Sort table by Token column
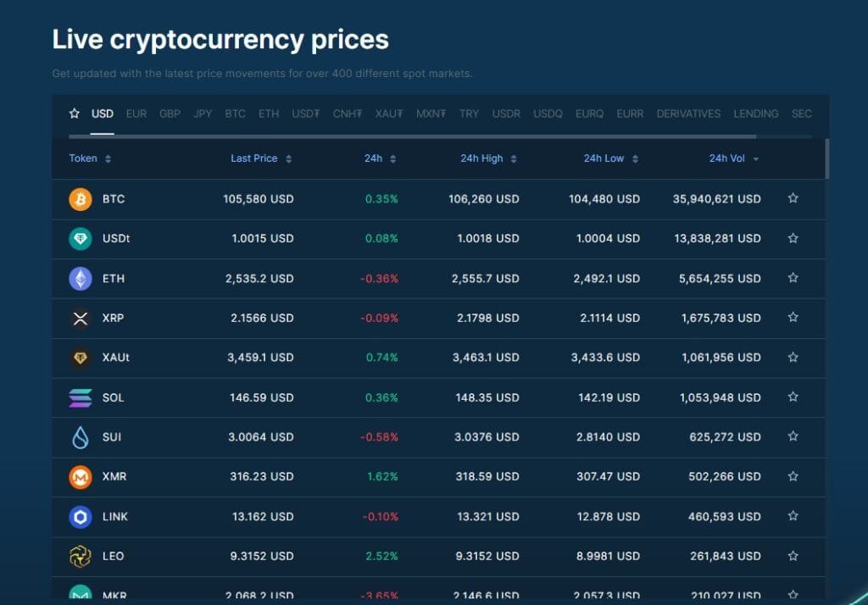868x605 pixels. (90, 158)
